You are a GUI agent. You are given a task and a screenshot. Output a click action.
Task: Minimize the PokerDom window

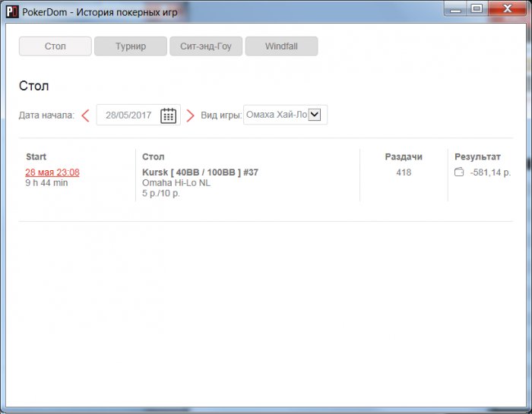pos(455,9)
